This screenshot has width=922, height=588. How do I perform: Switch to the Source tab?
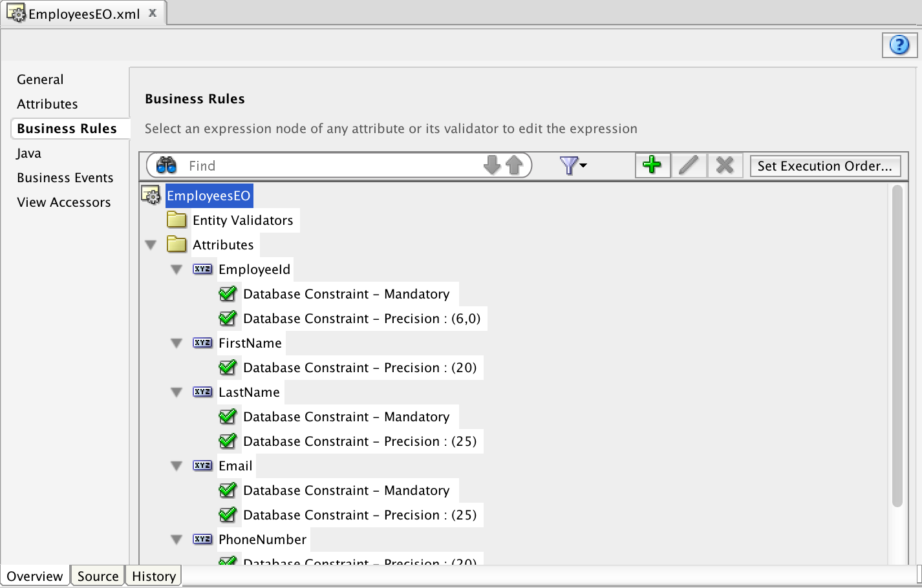pos(97,576)
